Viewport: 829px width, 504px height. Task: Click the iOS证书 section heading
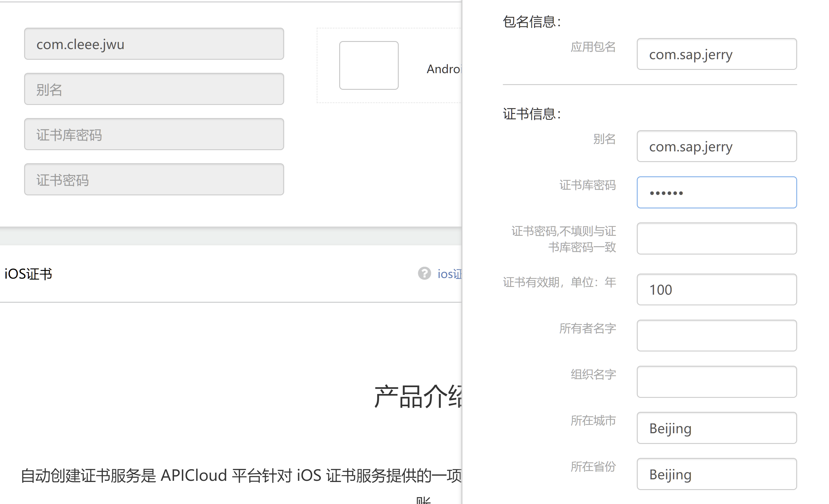[28, 274]
